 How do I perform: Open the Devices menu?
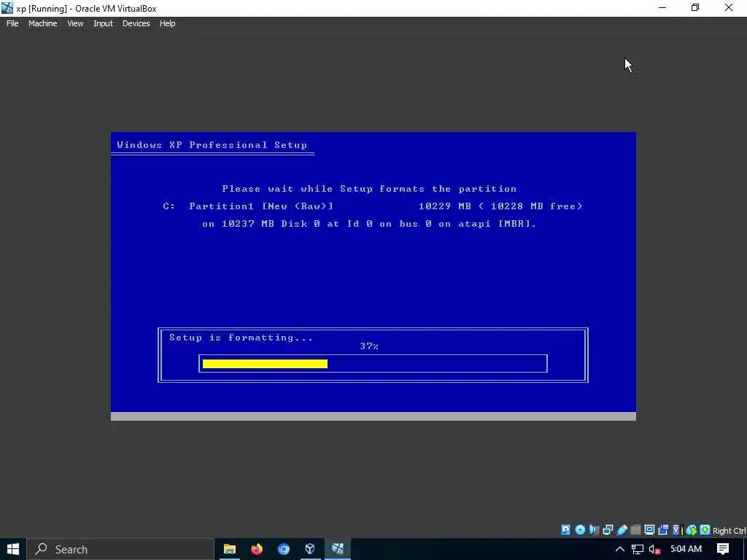click(x=136, y=23)
